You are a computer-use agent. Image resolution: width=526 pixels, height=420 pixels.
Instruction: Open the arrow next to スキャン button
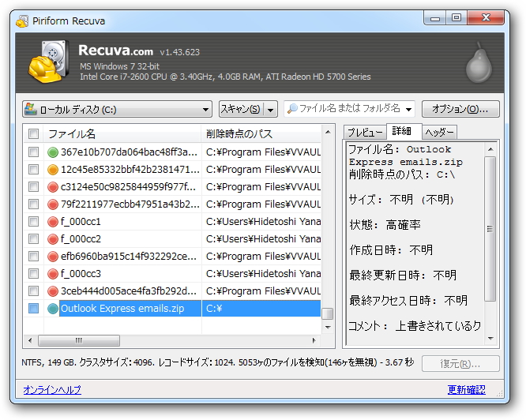270,109
